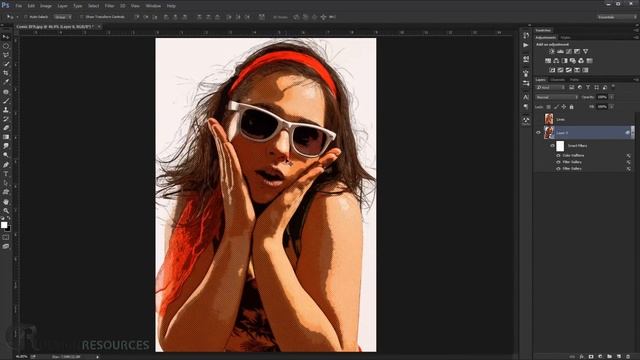The height and width of the screenshot is (360, 640).
Task: Select the Gradient tool
Action: (x=6, y=137)
